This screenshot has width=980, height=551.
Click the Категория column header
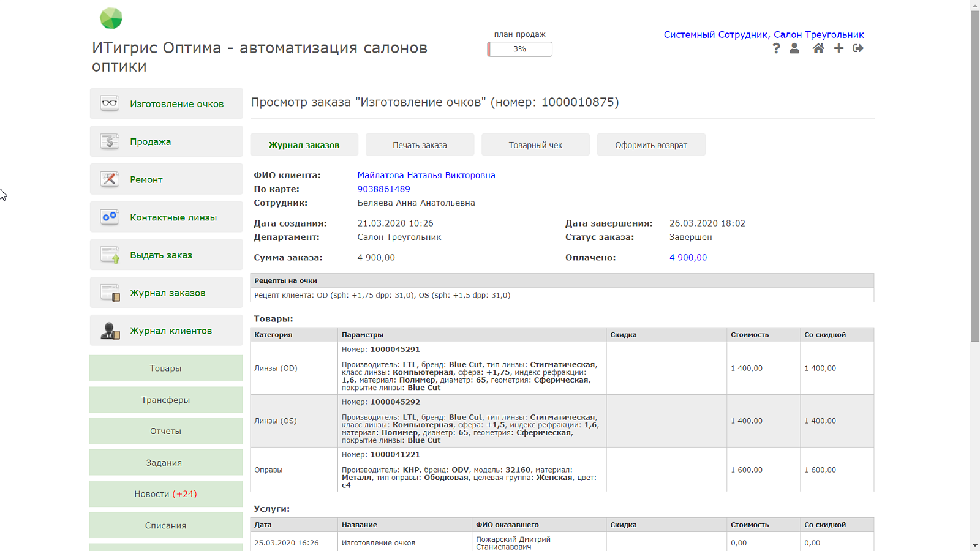(294, 335)
